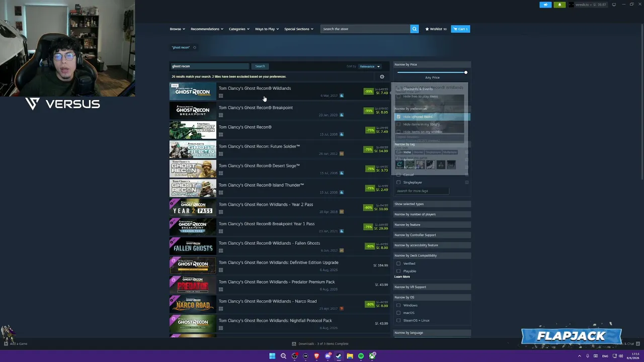This screenshot has width=644, height=362.
Task: Open the Special Sections menu
Action: coord(299,29)
